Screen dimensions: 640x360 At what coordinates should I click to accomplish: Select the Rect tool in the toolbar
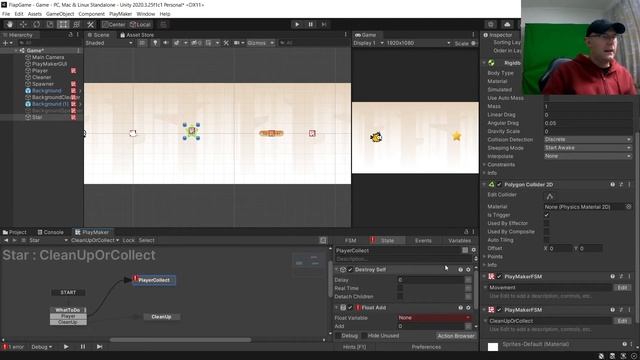(63, 24)
